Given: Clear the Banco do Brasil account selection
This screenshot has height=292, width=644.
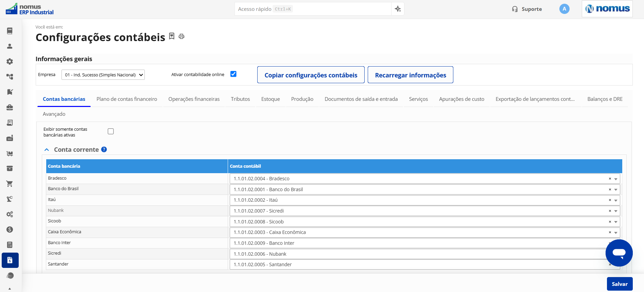Looking at the screenshot, I should coord(610,189).
